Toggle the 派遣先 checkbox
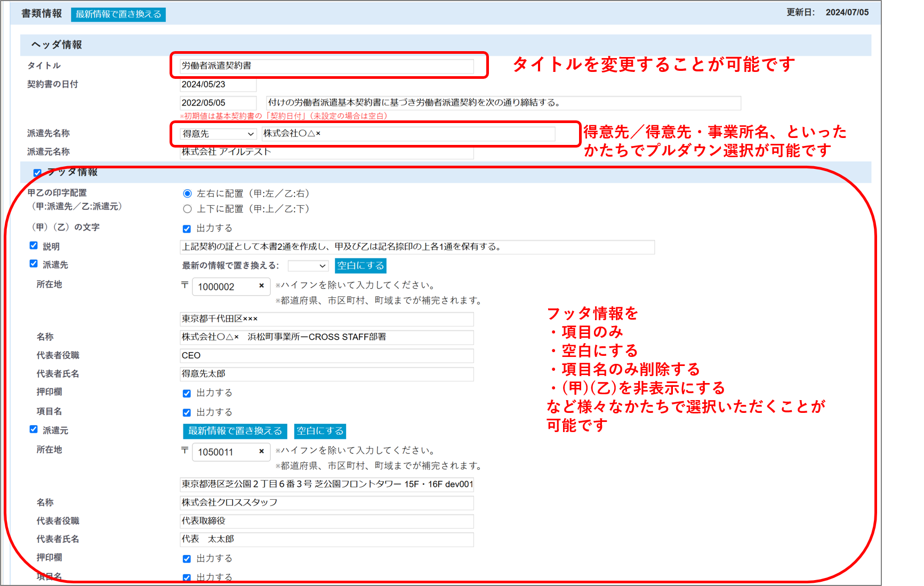 34,264
